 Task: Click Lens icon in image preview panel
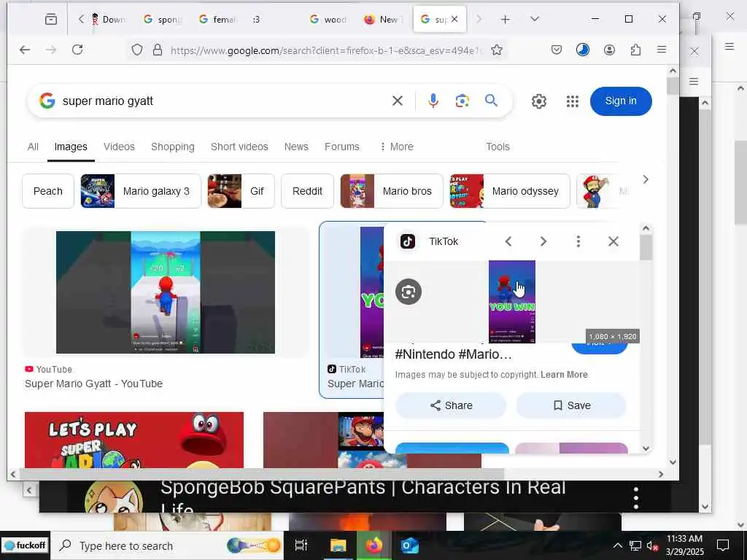pos(409,292)
